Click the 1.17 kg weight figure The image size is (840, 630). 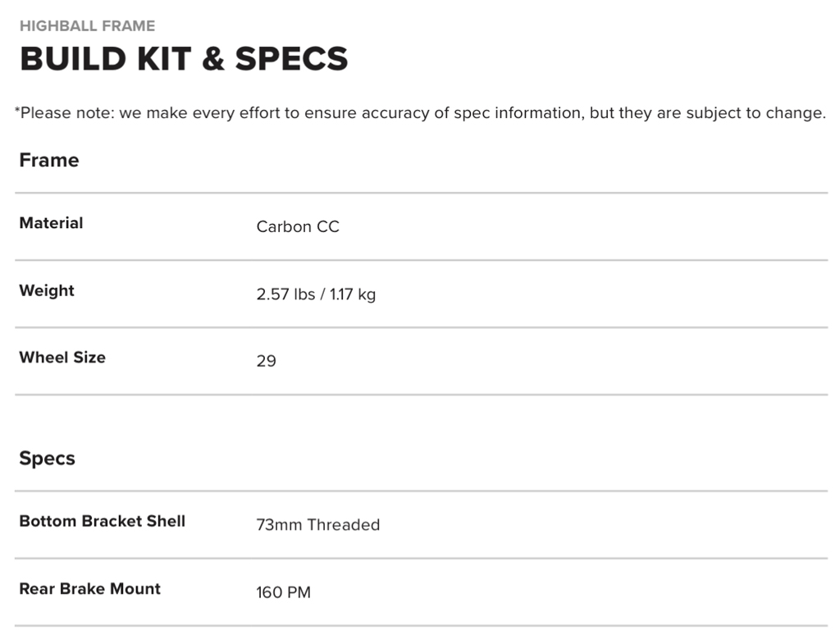353,294
